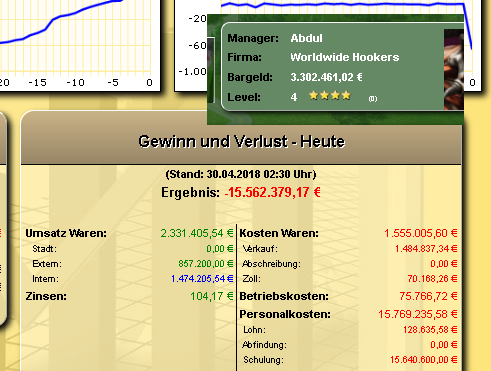This screenshot has width=491, height=371.
Task: Click the 'Abschreibung:' label
Action: (271, 264)
